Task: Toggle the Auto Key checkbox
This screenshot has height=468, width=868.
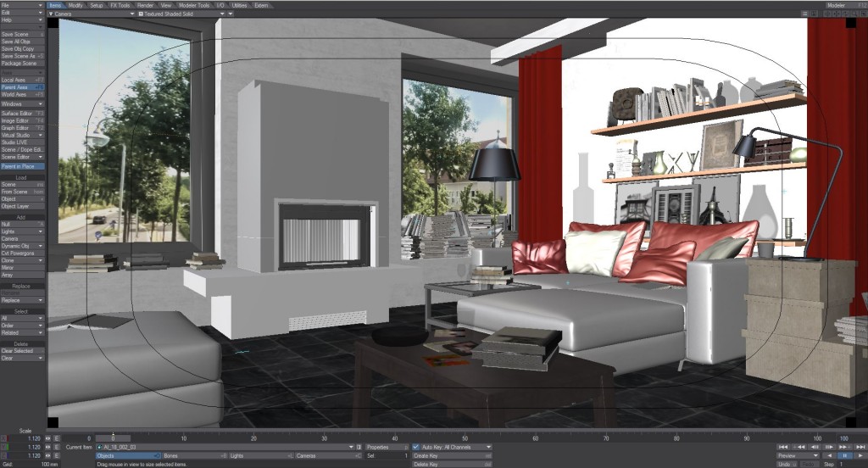Action: (x=415, y=447)
